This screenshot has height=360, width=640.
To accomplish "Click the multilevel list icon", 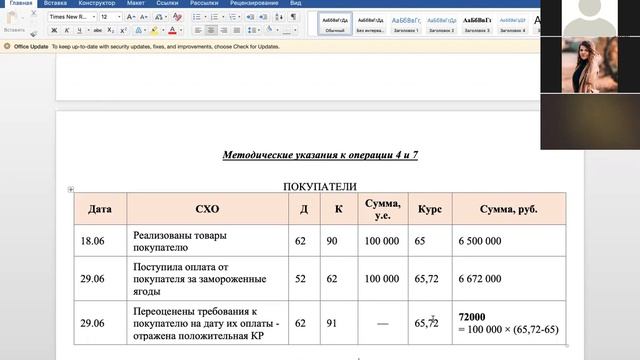I will click(232, 17).
